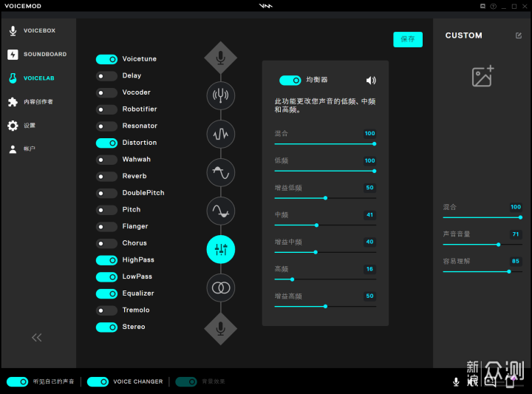This screenshot has height=394, width=532.
Task: Click the Voicetune tuning fork node
Action: [221, 95]
